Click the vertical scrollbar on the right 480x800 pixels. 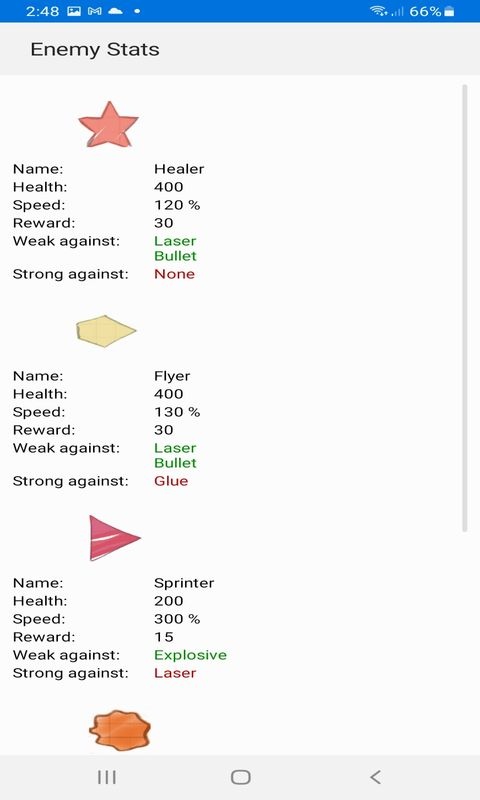464,309
